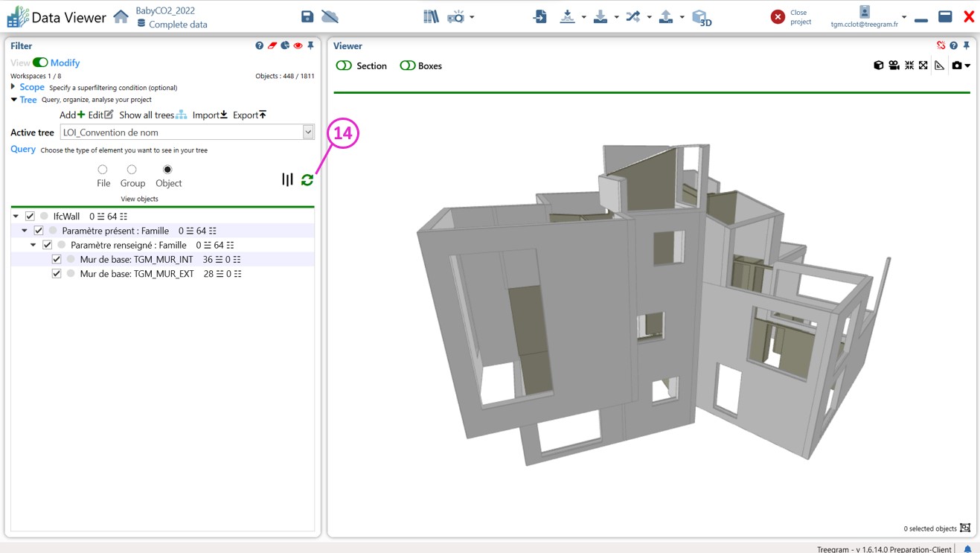Click Show all trees

pyautogui.click(x=153, y=115)
